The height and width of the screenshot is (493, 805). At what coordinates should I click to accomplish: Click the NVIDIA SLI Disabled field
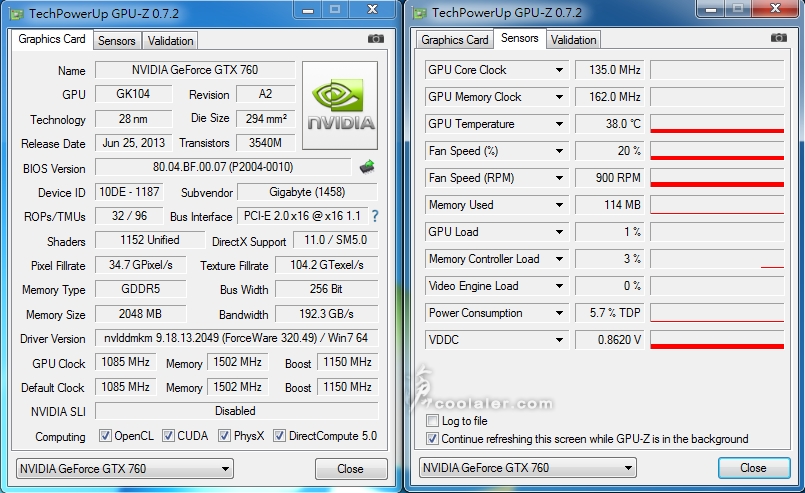click(236, 411)
